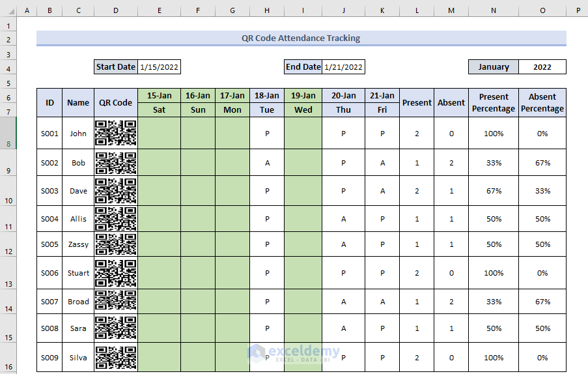Select the Absent Percentage header cell

(542, 103)
